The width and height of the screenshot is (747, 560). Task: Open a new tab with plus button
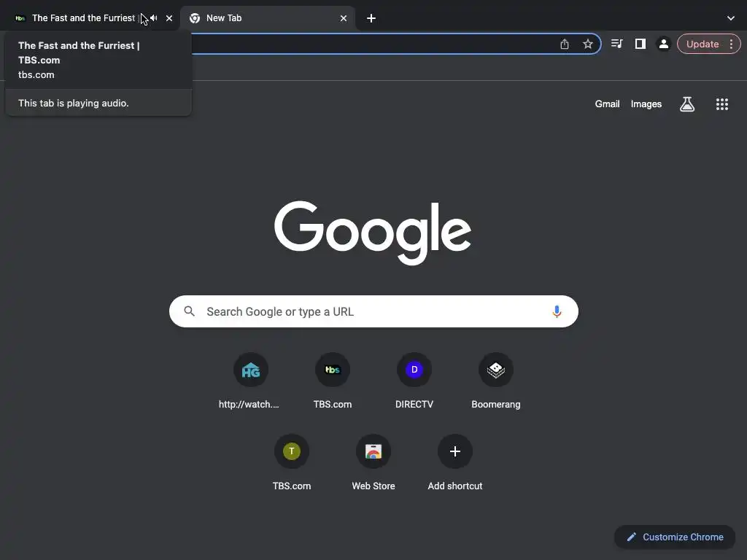point(371,18)
